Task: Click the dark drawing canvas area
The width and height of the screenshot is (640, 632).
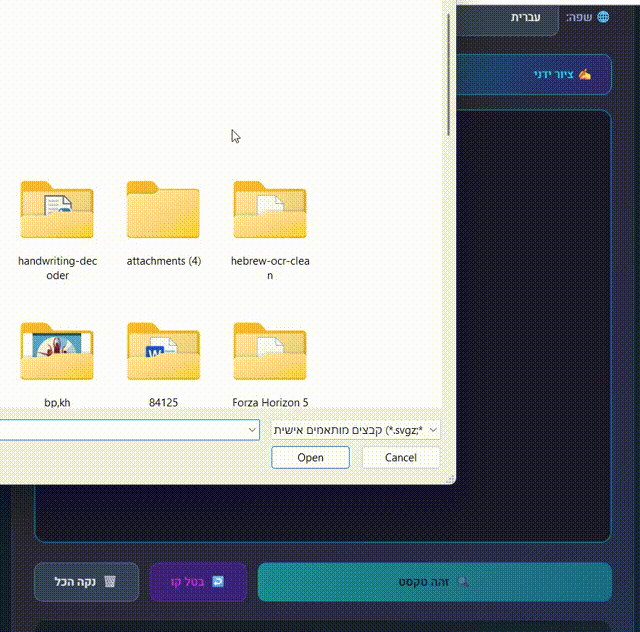Action: (x=530, y=320)
